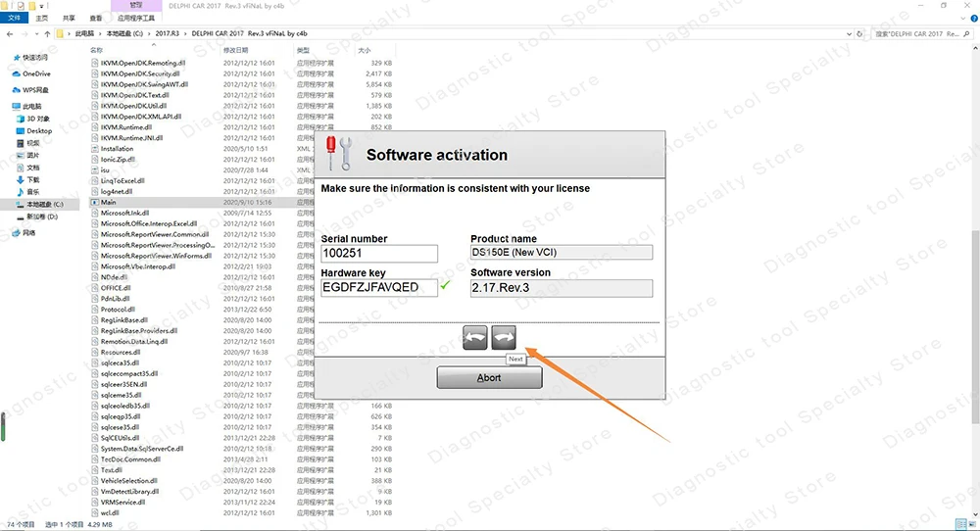Click 2017.R3 in the address bar
Image resolution: width=980 pixels, height=531 pixels.
168,33
